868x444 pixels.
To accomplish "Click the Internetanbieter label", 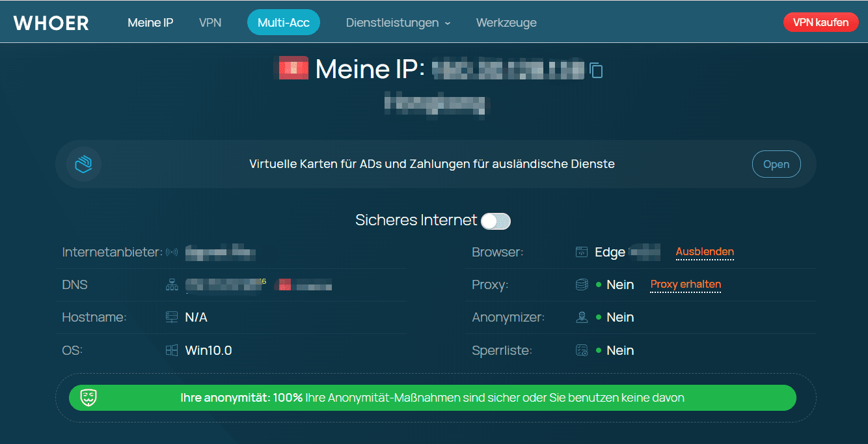I will point(112,252).
